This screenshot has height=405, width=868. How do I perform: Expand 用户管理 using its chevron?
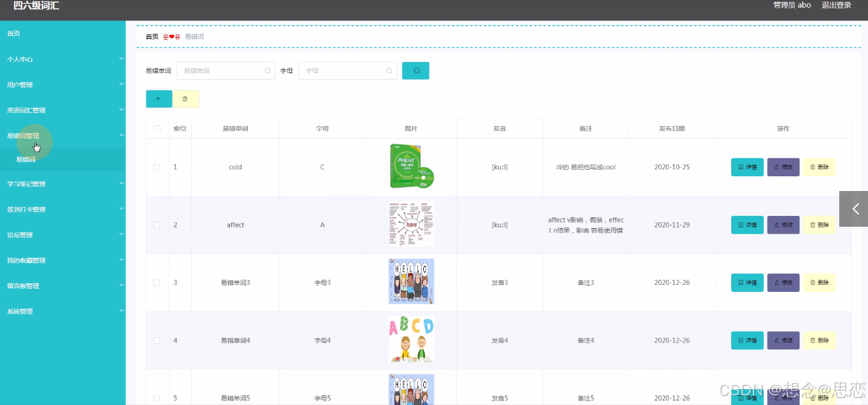[x=121, y=84]
